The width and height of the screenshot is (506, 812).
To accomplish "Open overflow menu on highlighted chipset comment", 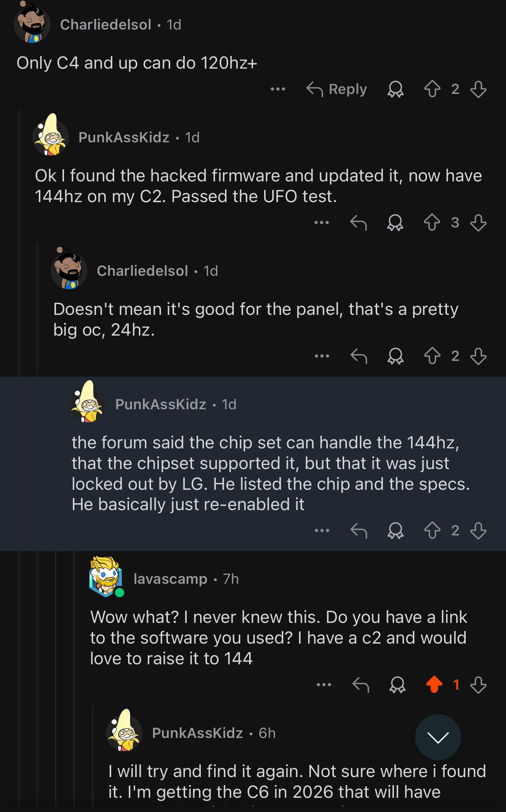I will tap(322, 531).
